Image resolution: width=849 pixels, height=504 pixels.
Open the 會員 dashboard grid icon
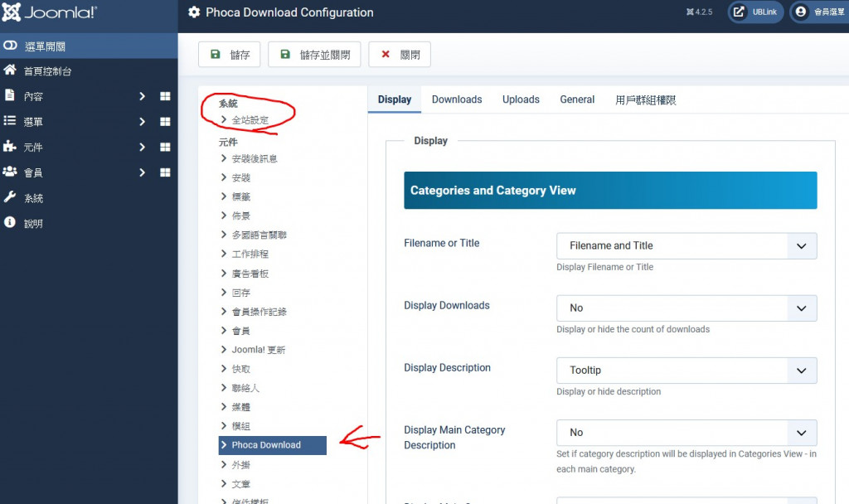[165, 172]
